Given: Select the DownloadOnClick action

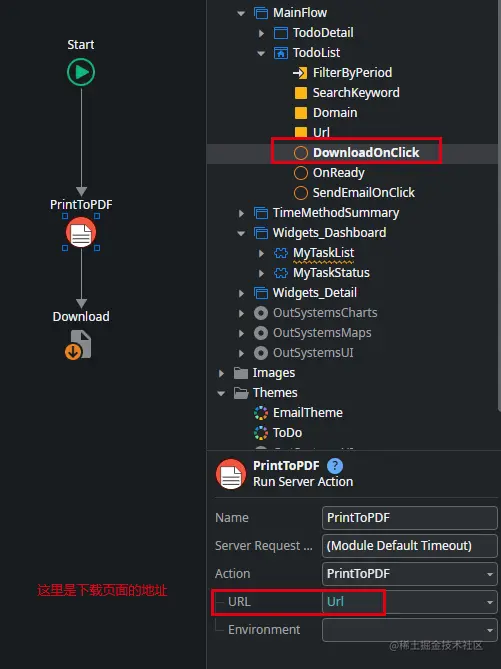Looking at the screenshot, I should click(356, 152).
